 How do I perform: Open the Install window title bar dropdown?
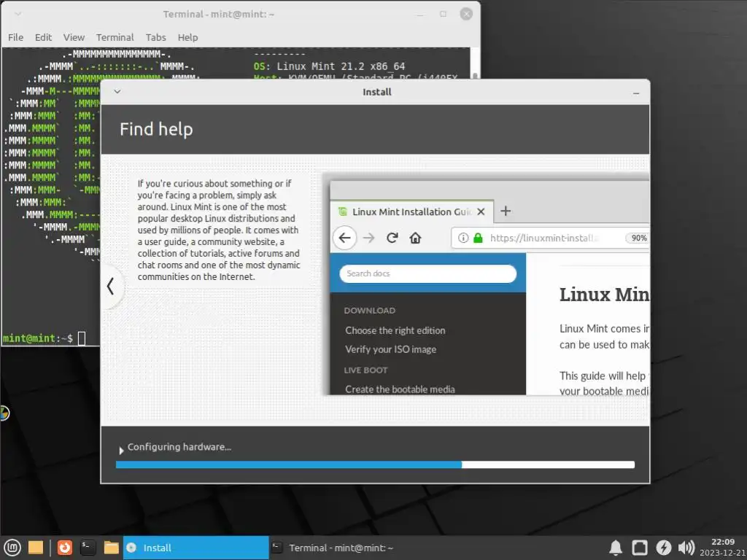click(x=117, y=91)
